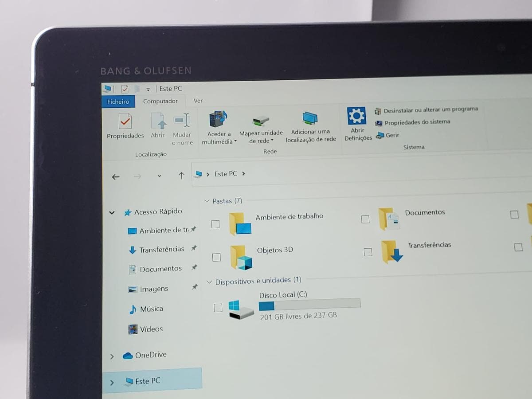Switch to the Ver ribbon tab
Viewport: 532px width, 399px height.
click(x=198, y=101)
